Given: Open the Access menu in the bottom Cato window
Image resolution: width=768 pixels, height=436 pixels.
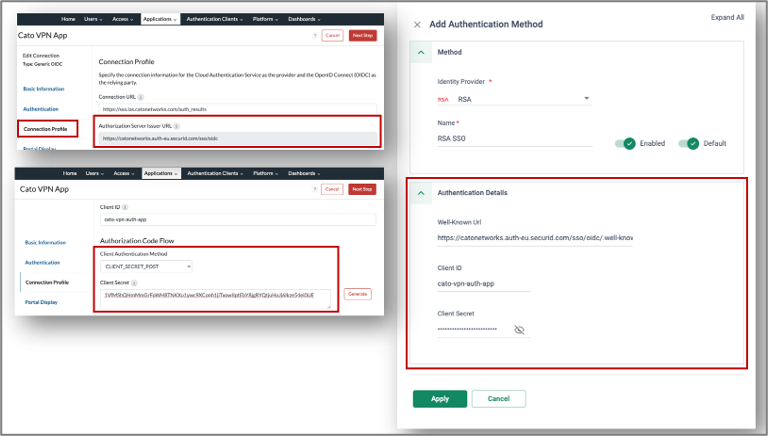Looking at the screenshot, I should click(x=123, y=173).
